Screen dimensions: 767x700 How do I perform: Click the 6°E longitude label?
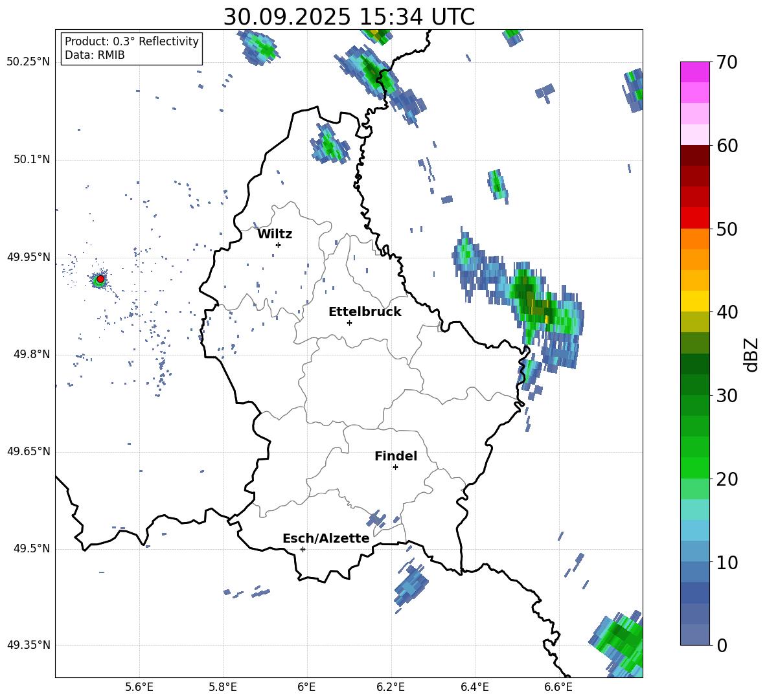pyautogui.click(x=306, y=687)
